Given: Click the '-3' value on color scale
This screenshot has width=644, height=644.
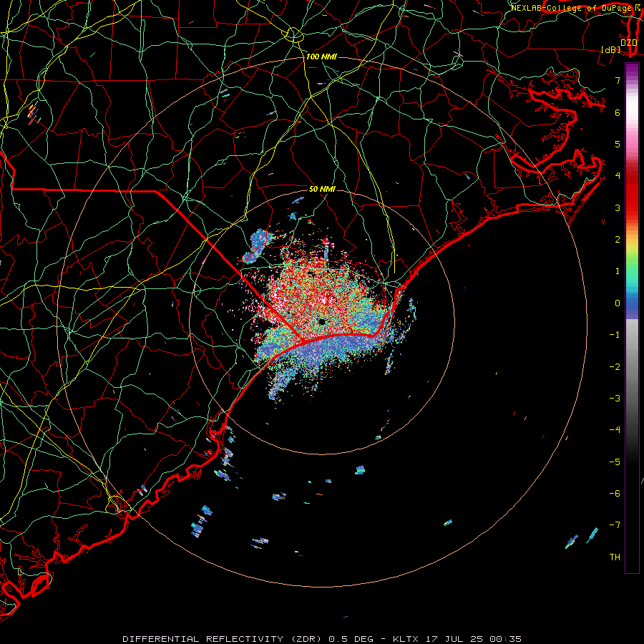Looking at the screenshot, I should coord(615,399).
